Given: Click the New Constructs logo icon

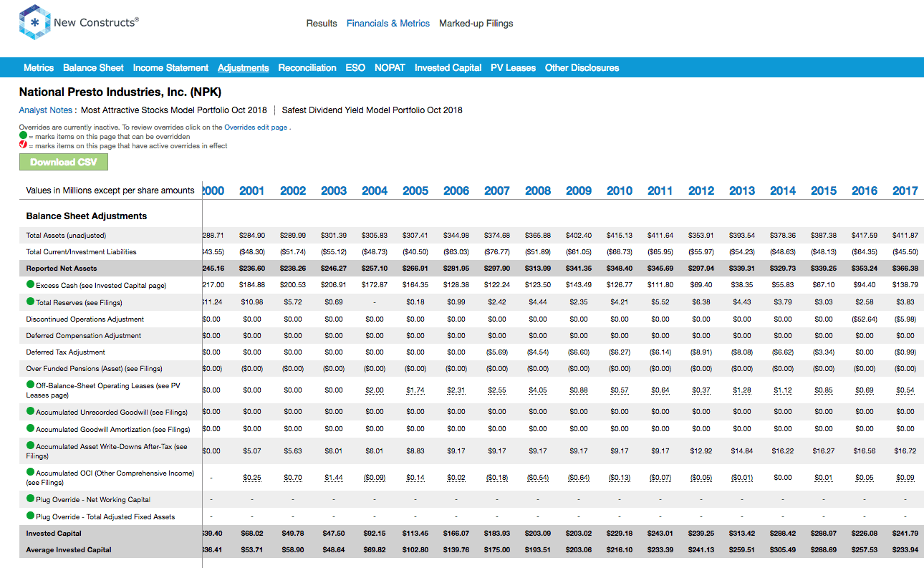Looking at the screenshot, I should [33, 24].
